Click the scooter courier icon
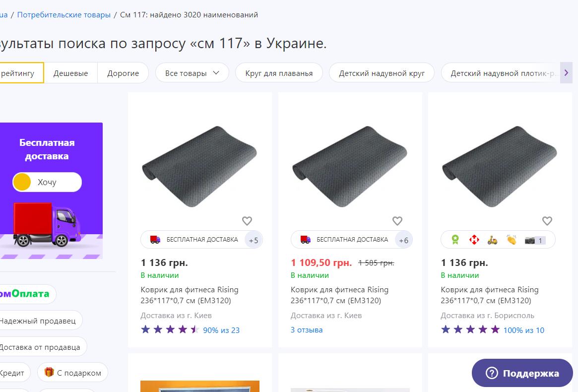Image resolution: width=578 pixels, height=392 pixels. coord(492,240)
